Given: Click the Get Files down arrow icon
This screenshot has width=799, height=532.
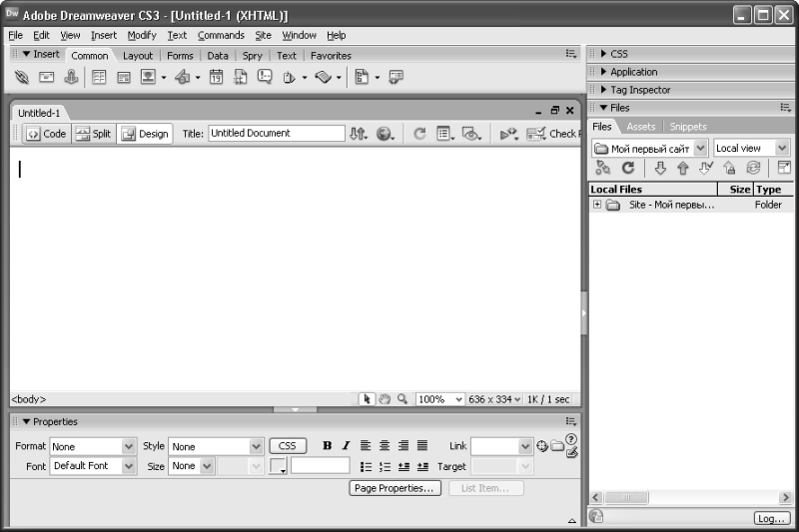Looking at the screenshot, I should coord(660,168).
